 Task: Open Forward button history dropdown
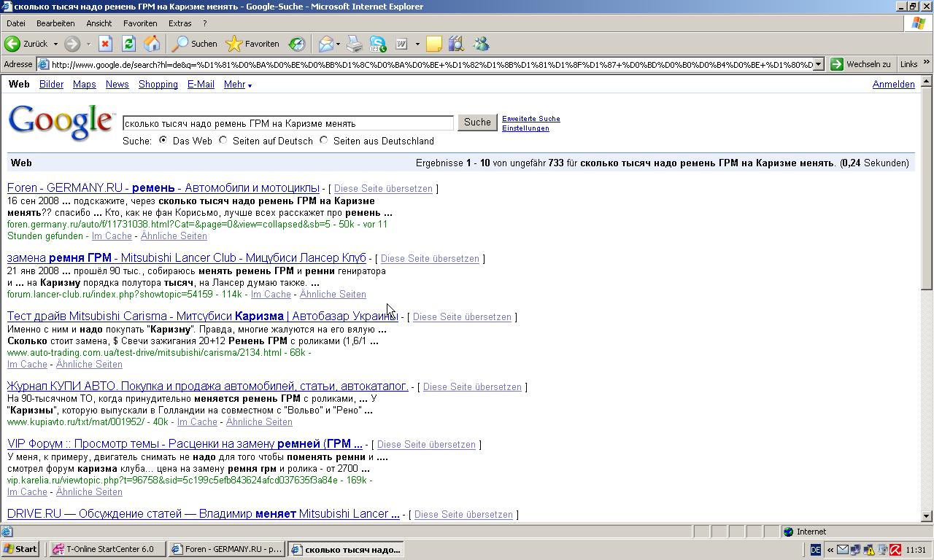pyautogui.click(x=88, y=44)
